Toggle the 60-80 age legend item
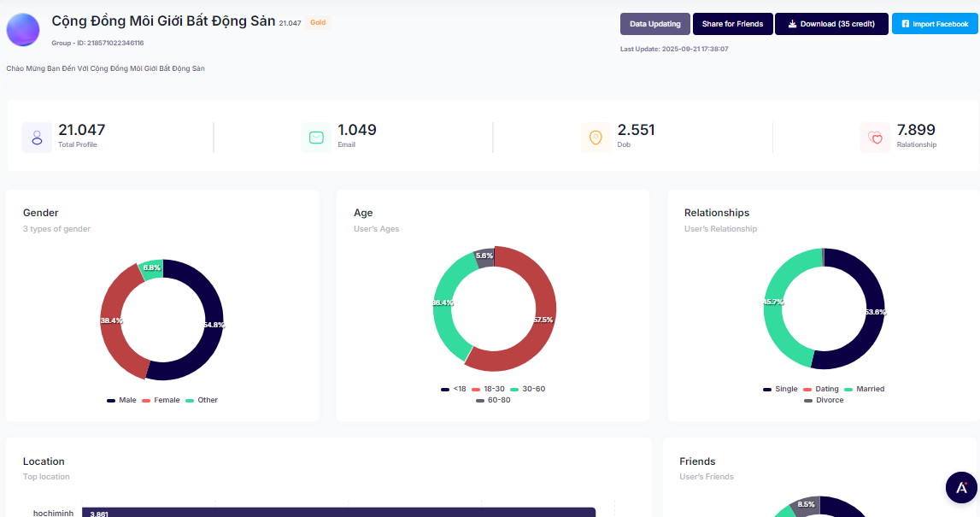 coord(493,400)
